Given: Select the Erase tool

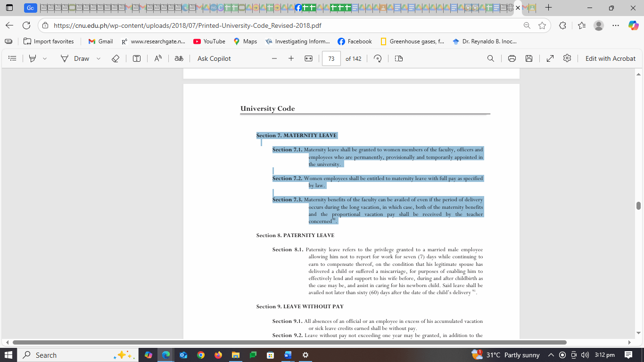Looking at the screenshot, I should point(116,58).
